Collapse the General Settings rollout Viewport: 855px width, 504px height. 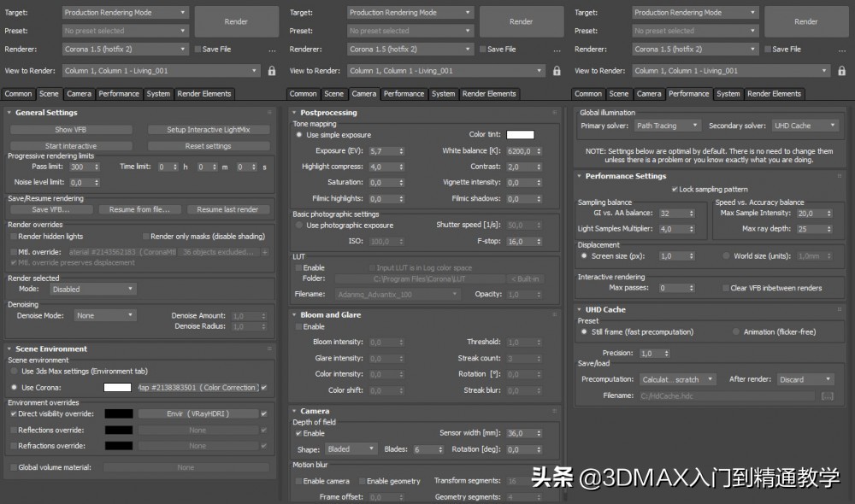coord(10,112)
